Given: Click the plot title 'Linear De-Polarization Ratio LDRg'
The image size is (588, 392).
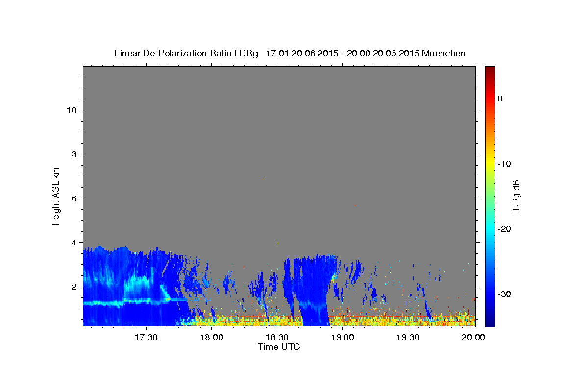Looking at the screenshot, I should point(186,53).
